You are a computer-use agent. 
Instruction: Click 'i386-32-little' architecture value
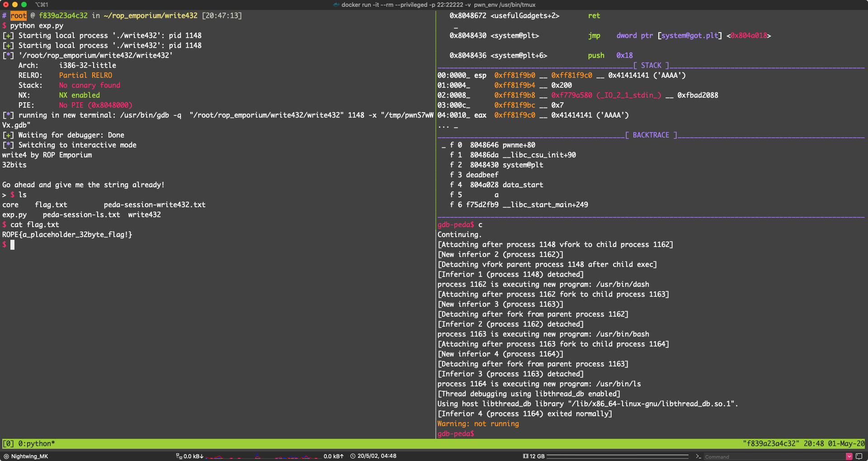[x=88, y=66]
